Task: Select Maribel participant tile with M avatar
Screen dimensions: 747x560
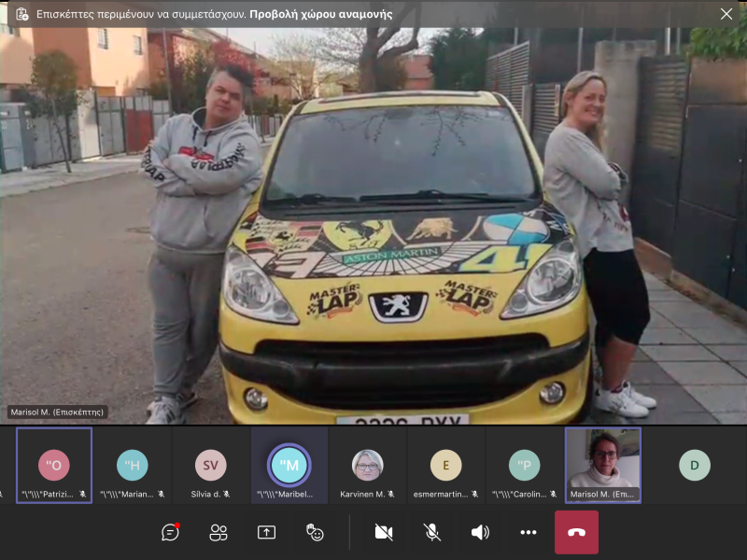Action: 289,465
